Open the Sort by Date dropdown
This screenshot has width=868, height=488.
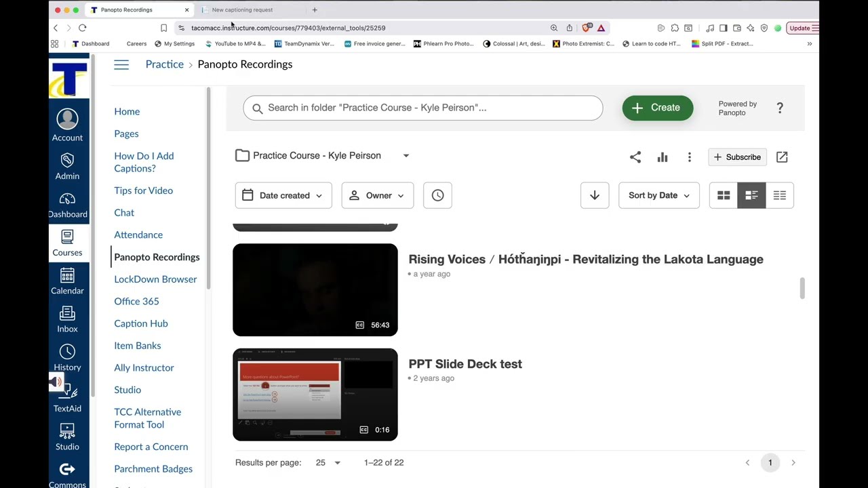[x=658, y=195]
